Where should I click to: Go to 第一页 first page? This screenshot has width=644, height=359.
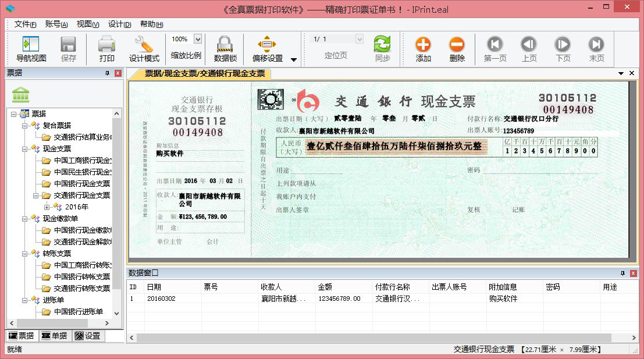[x=495, y=49]
